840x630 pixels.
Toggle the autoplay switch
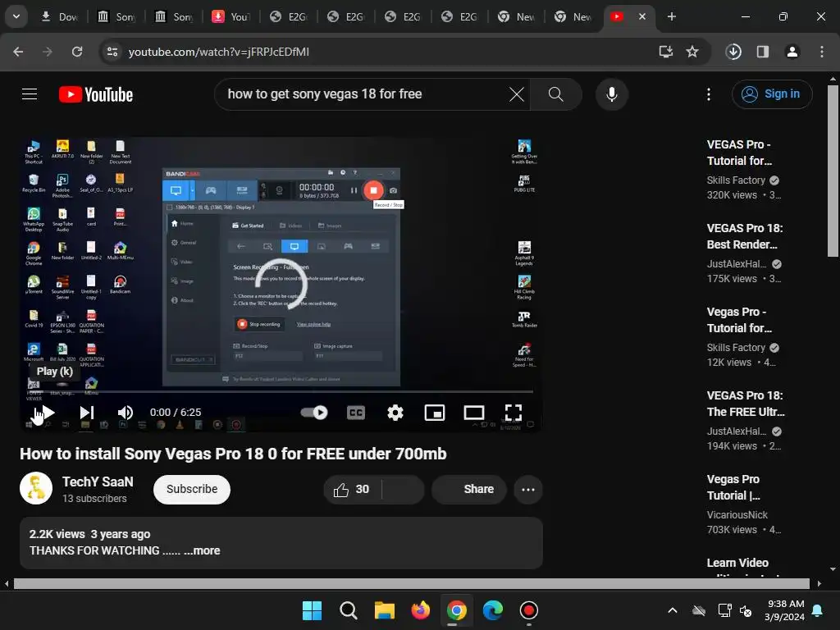coord(314,412)
